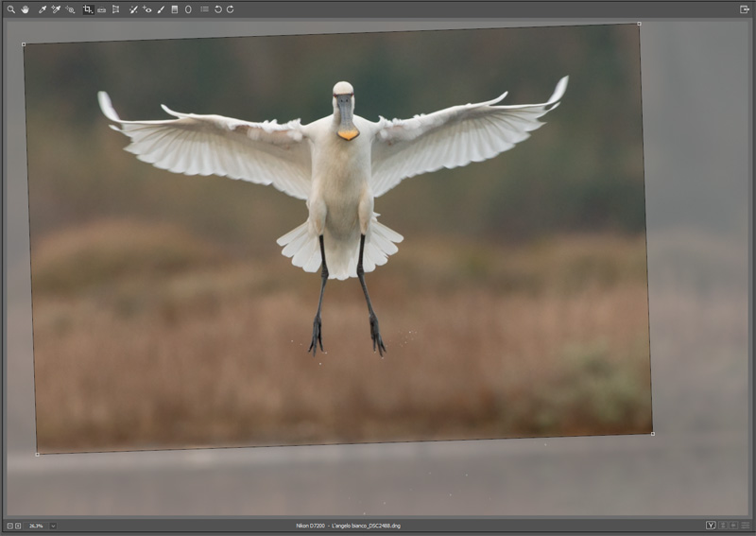
Task: Activate the Red Eye Removal tool
Action: (x=146, y=9)
